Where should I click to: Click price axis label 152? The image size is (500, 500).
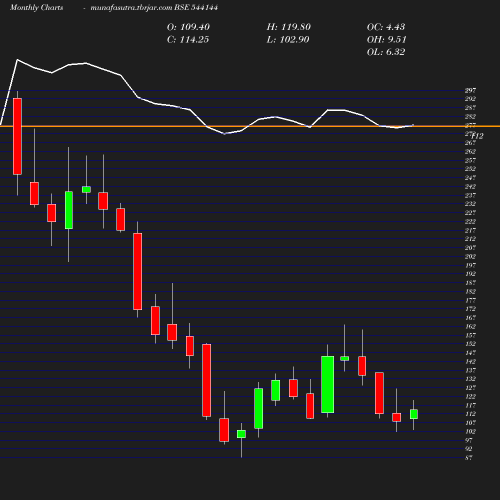[470, 344]
